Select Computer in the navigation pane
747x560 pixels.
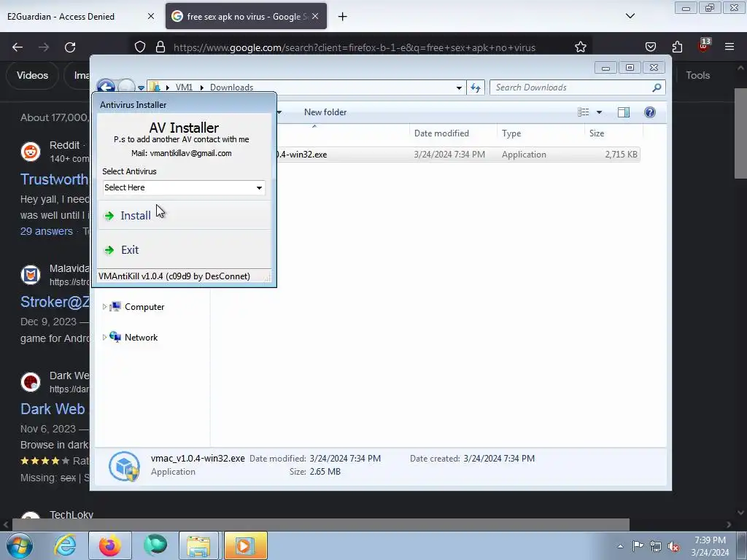point(144,307)
